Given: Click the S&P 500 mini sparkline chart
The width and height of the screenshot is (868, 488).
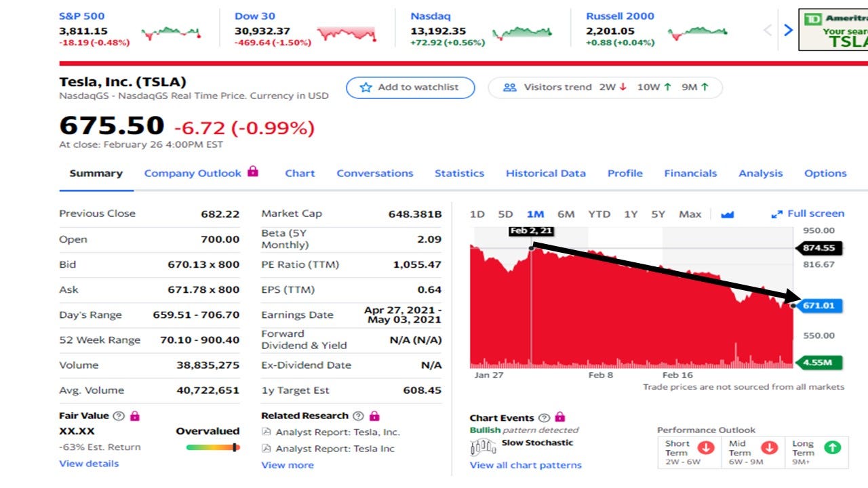Looking at the screenshot, I should coord(171,33).
